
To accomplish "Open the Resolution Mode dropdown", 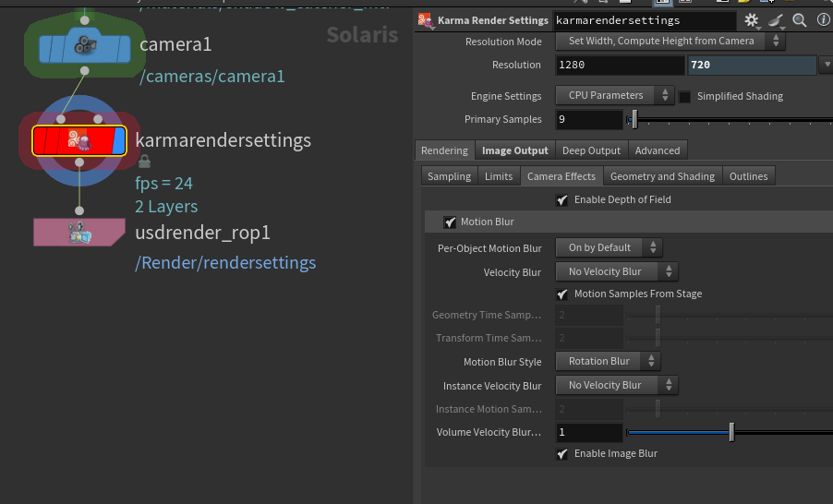I will click(670, 41).
